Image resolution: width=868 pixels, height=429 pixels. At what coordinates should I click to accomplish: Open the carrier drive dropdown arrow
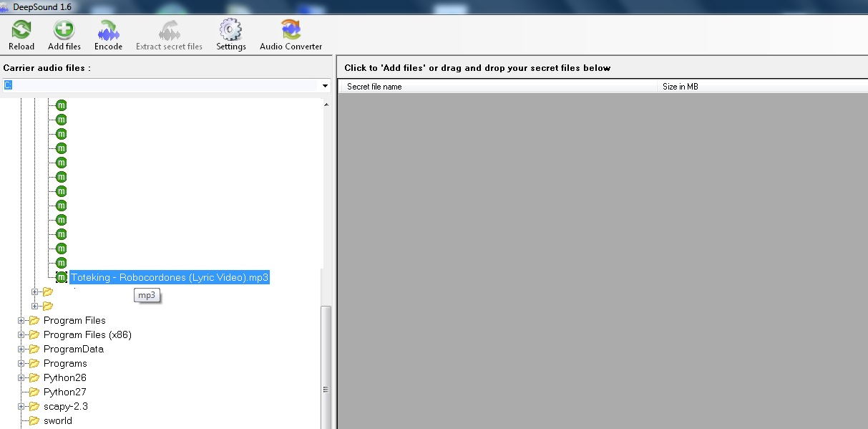325,86
